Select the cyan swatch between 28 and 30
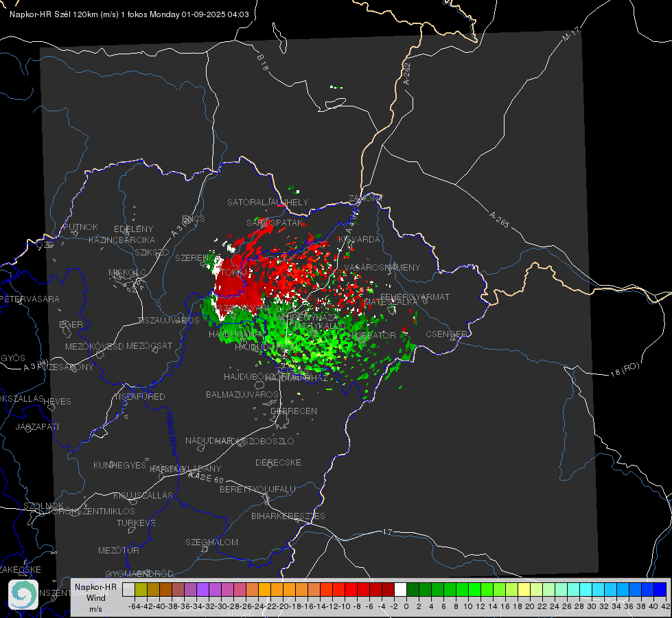This screenshot has height=618, width=672. pos(586,589)
